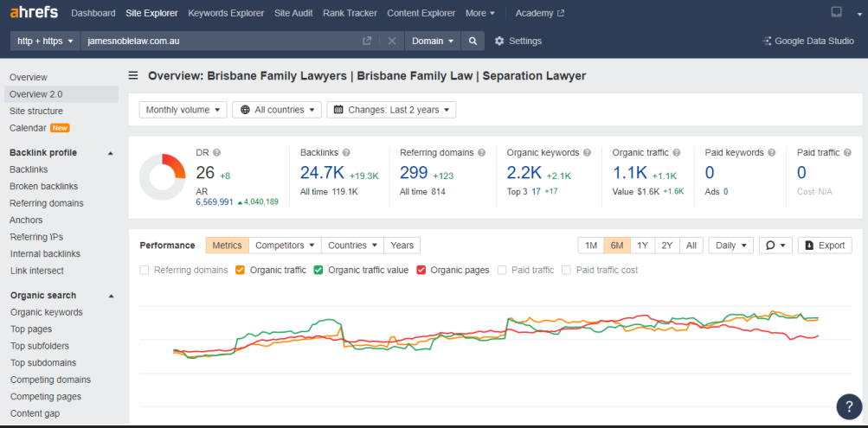Viewport: 868px width, 428px height.
Task: Open the All countries dropdown
Action: point(277,110)
